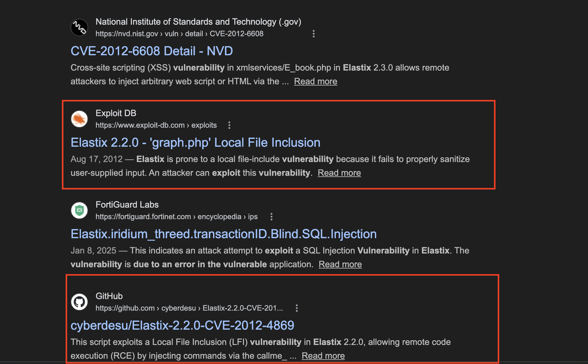
Task: Click Read more in the GitHub snippet
Action: (x=323, y=356)
